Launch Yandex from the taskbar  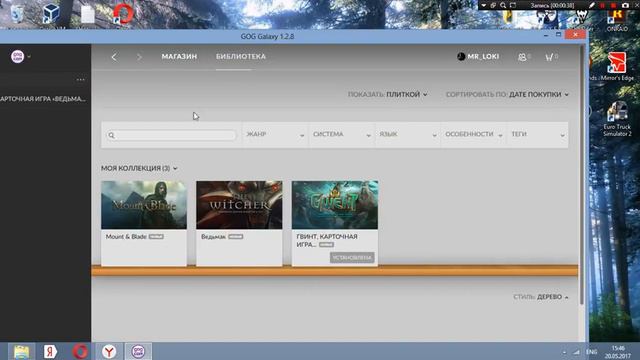(50, 351)
